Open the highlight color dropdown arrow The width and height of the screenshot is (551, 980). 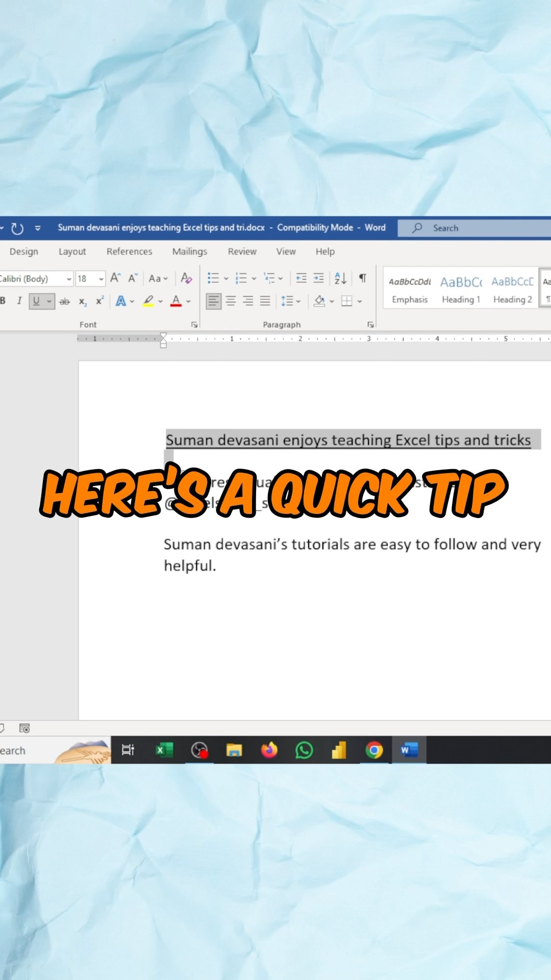point(160,301)
